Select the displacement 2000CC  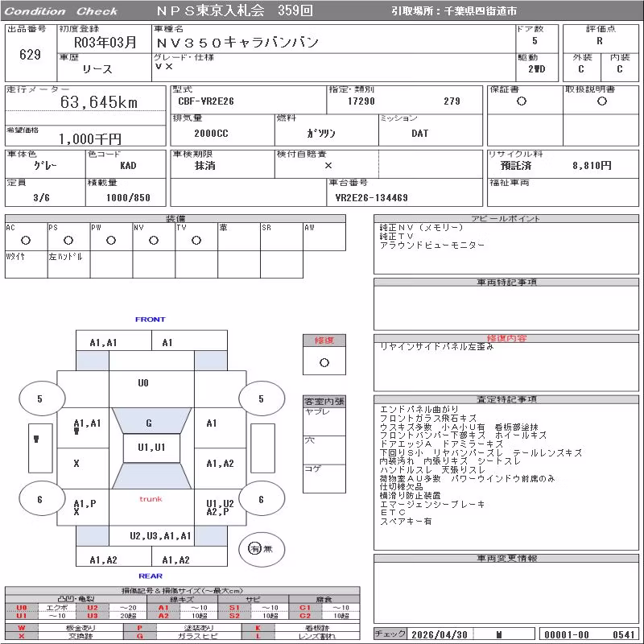pos(211,134)
